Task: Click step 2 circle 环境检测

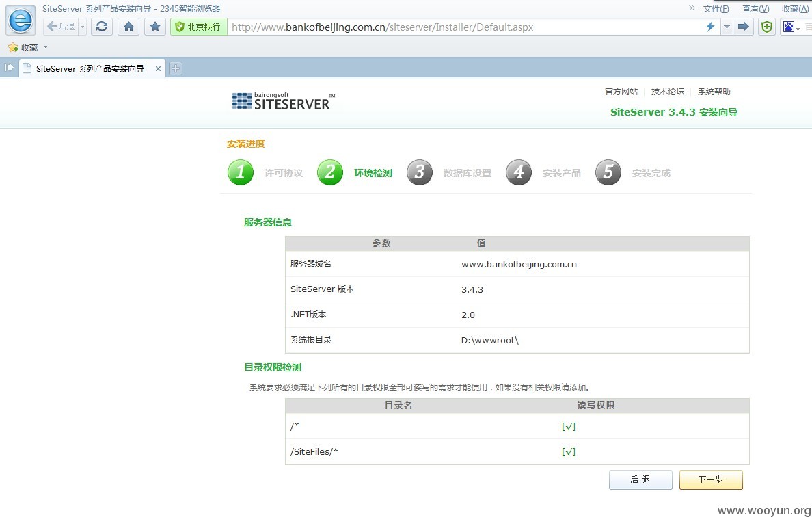Action: [330, 172]
